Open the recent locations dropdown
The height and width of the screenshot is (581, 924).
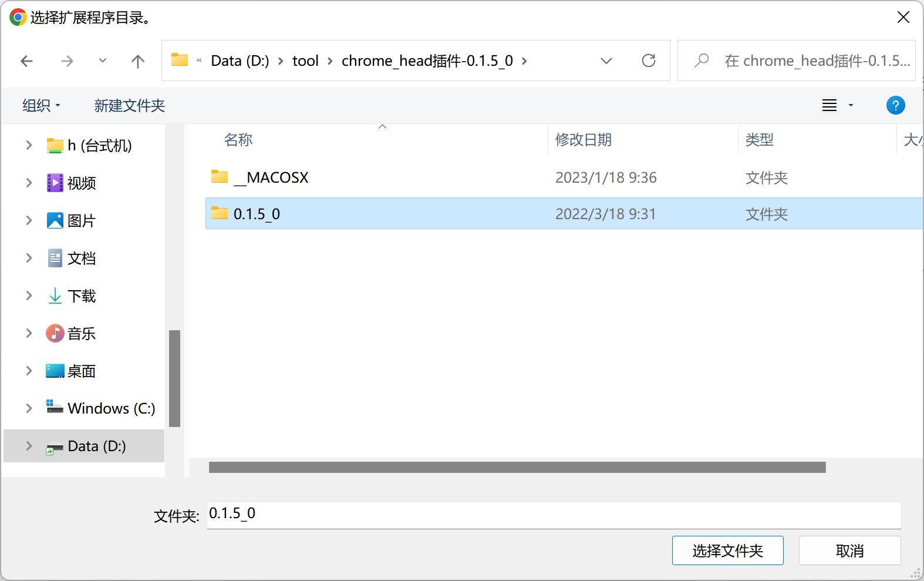pos(103,61)
